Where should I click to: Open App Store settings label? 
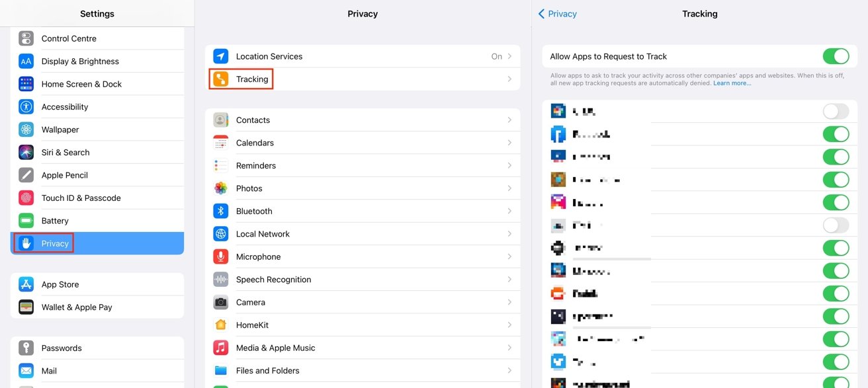pos(60,284)
